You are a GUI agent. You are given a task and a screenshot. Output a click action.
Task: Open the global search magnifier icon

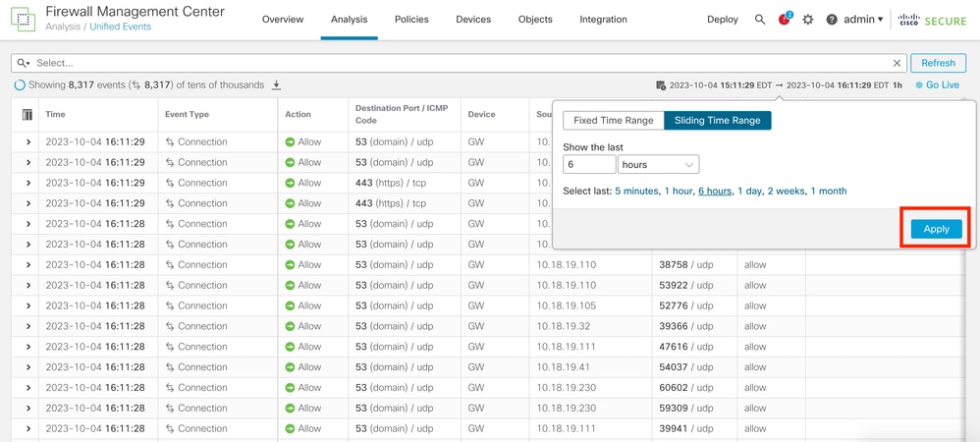760,20
